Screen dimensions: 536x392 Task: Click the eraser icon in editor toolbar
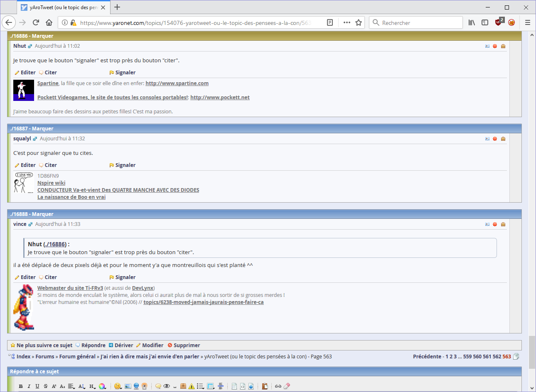pyautogui.click(x=287, y=386)
